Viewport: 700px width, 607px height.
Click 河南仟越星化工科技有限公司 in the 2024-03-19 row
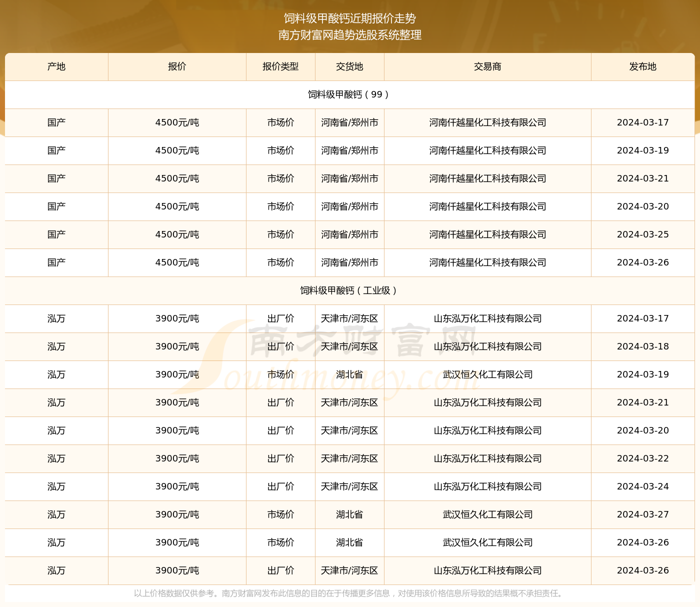point(487,150)
